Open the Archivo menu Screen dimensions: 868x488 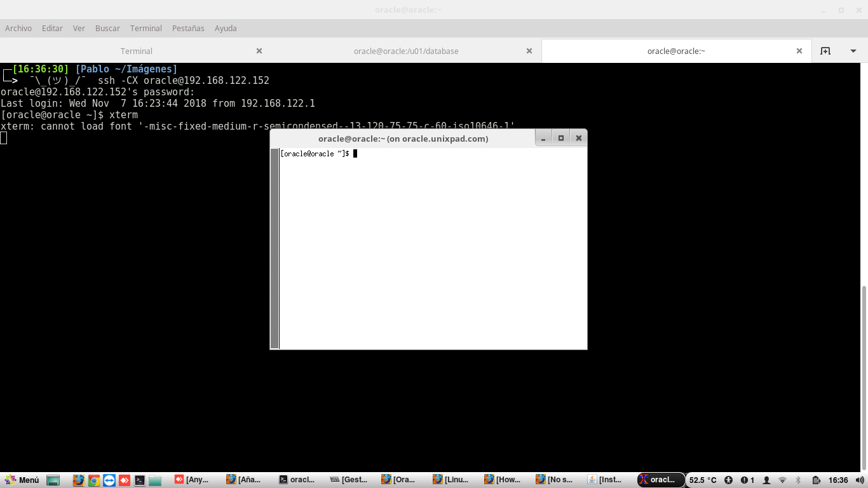pos(18,28)
